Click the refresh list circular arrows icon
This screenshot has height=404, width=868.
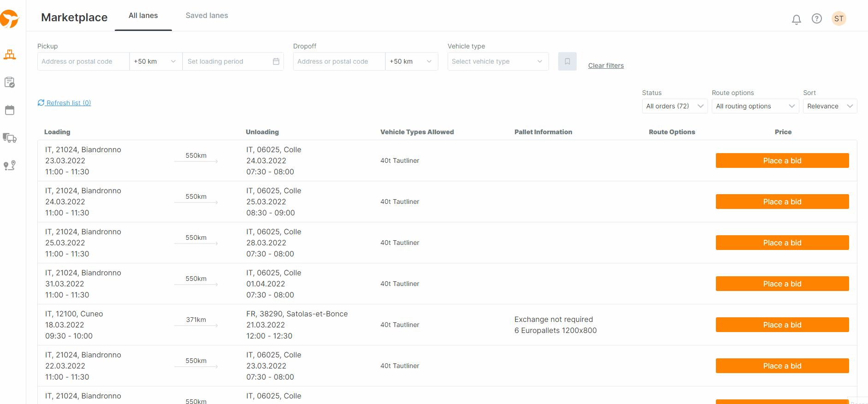pyautogui.click(x=41, y=103)
